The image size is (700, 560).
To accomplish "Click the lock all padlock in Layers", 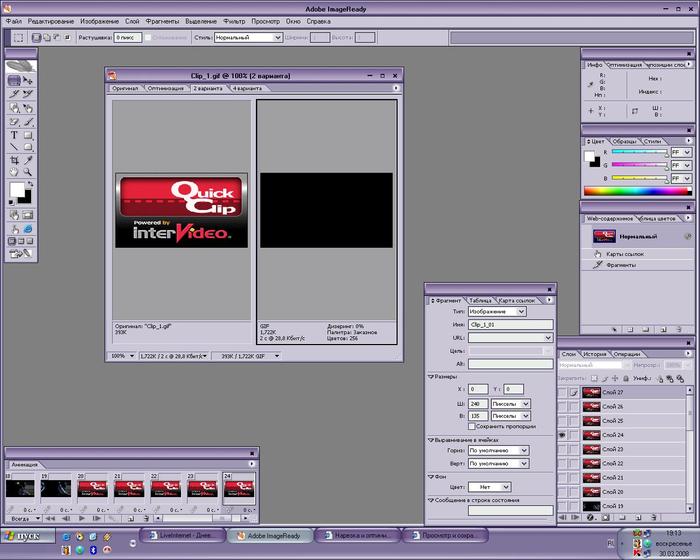I will tap(626, 378).
